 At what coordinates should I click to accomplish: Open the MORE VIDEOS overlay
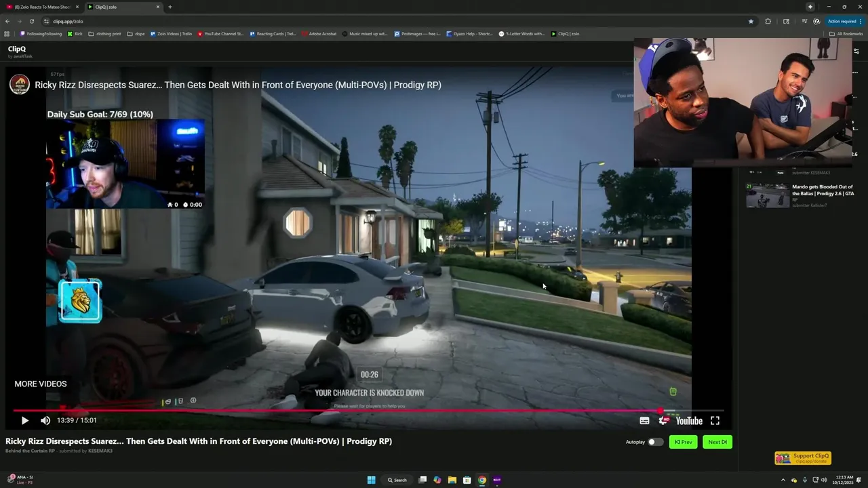41,384
